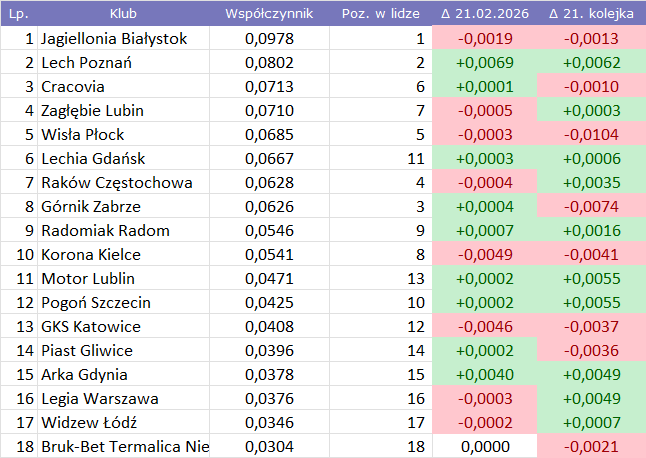Select the Jagiellonia Białystok cell
The image size is (646, 458).
coord(114,39)
